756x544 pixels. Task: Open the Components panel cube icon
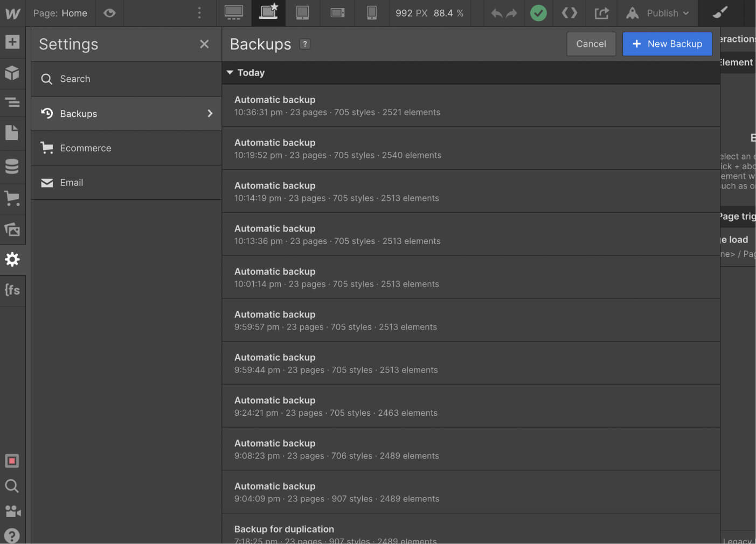pyautogui.click(x=13, y=73)
